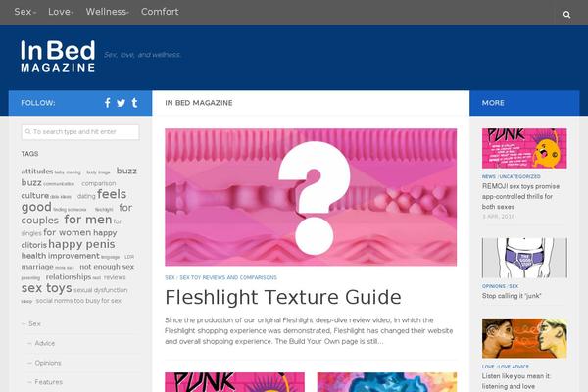This screenshot has width=588, height=392.
Task: Open the Fleshlight Texture Guide headline
Action: click(x=283, y=298)
